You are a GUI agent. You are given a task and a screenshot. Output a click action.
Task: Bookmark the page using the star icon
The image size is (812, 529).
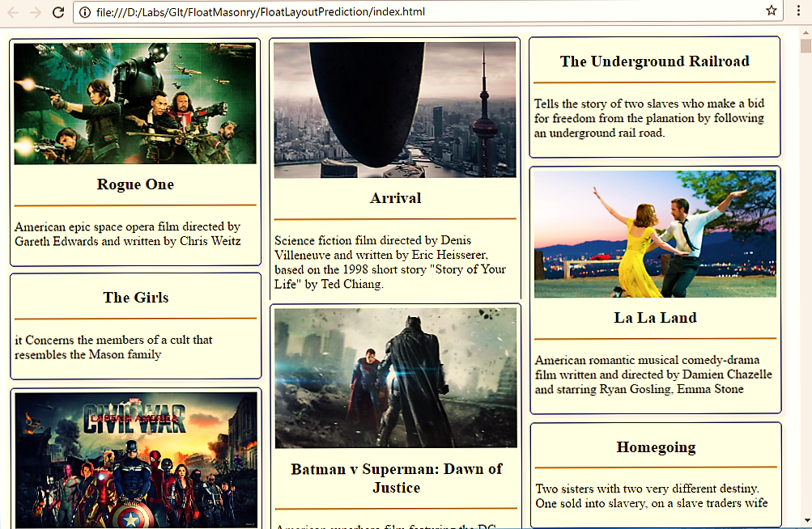tap(771, 11)
